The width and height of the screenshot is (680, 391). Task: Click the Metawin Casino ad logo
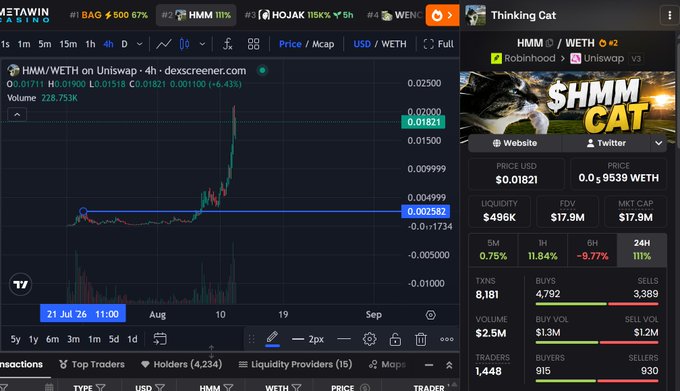point(25,15)
